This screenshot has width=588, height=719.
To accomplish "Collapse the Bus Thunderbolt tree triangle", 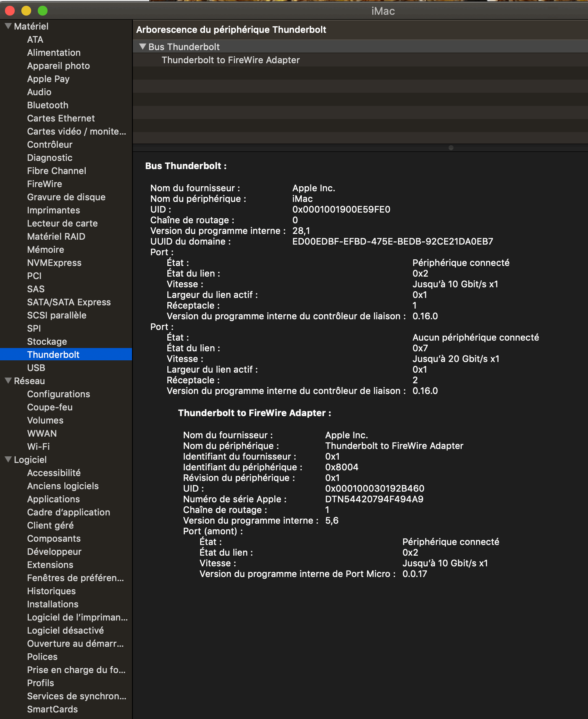I will [x=143, y=47].
